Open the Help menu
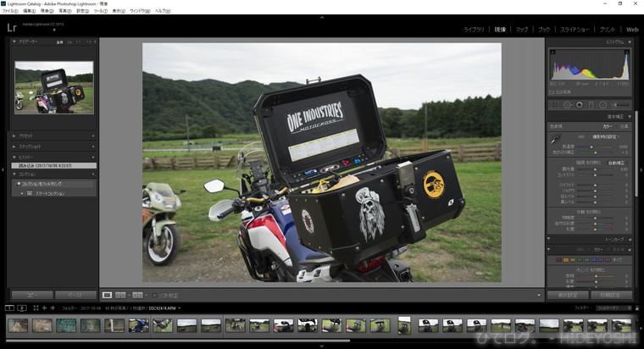The height and width of the screenshot is (349, 644). point(163,11)
